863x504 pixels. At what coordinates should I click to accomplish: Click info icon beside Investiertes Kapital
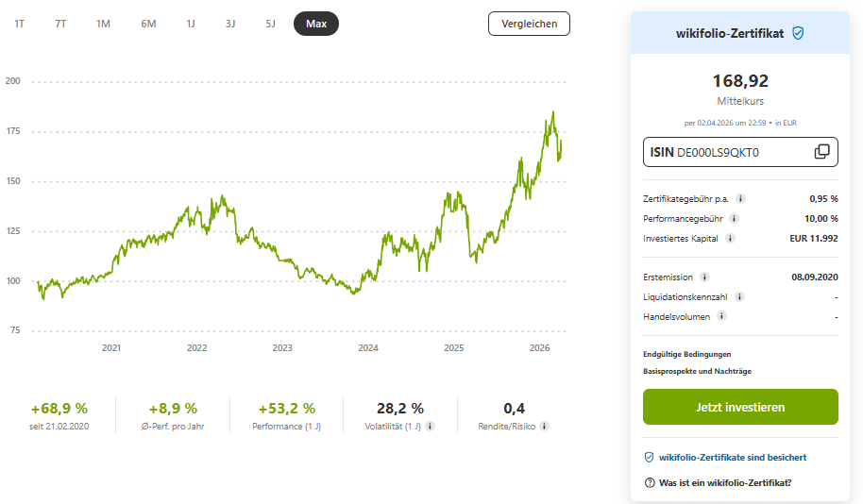click(731, 239)
